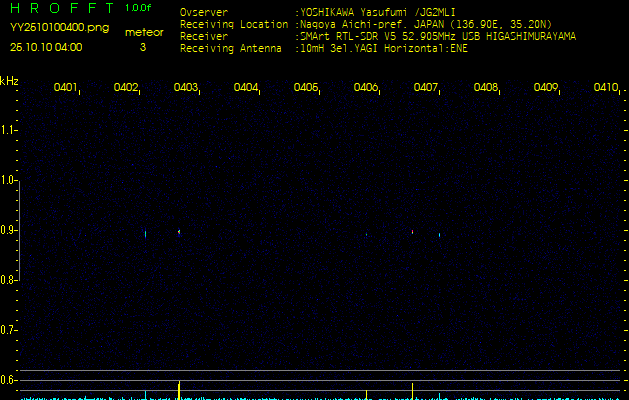Click observer name YOSHIKAWA Yasufumi /JG2MLI
This screenshot has height=400, width=629.
click(378, 12)
